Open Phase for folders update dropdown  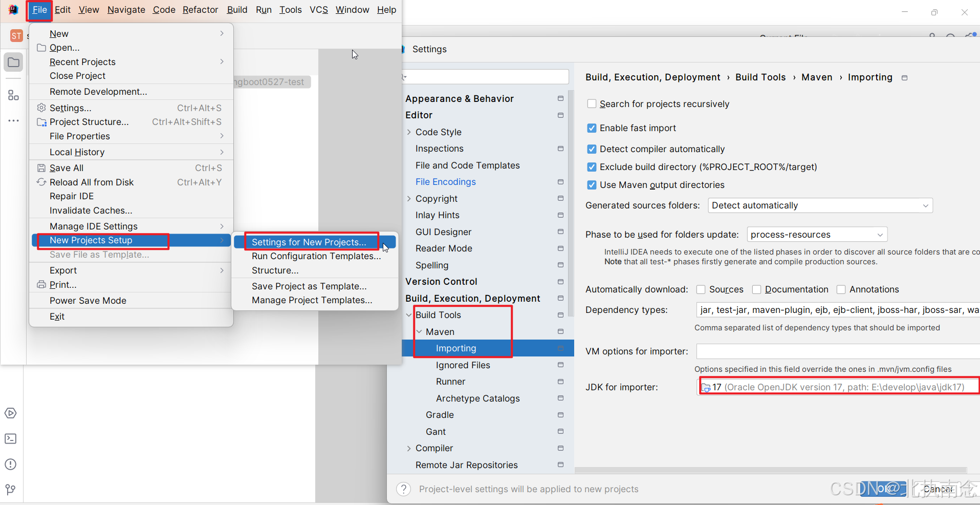pyautogui.click(x=817, y=235)
